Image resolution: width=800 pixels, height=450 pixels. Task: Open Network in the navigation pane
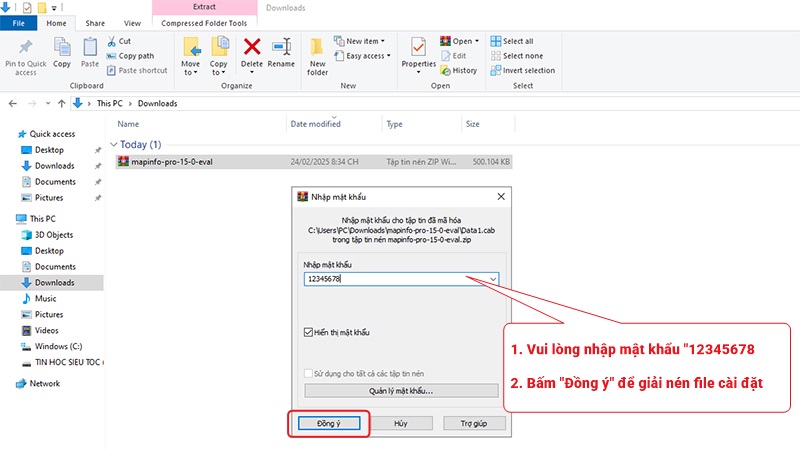pos(38,384)
